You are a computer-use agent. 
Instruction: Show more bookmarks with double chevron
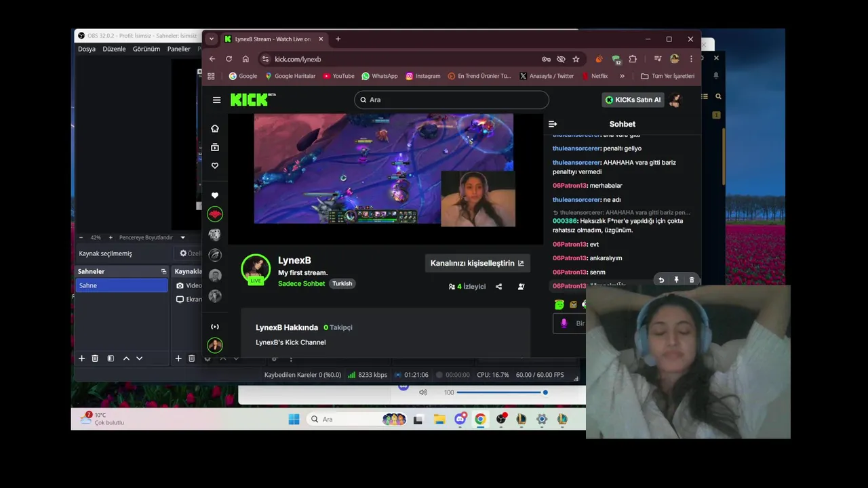click(x=622, y=76)
